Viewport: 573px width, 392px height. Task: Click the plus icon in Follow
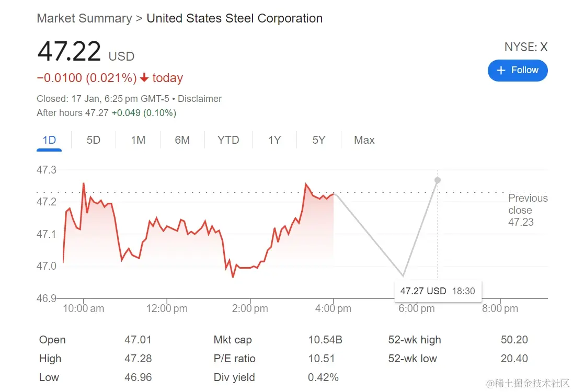[x=501, y=71]
